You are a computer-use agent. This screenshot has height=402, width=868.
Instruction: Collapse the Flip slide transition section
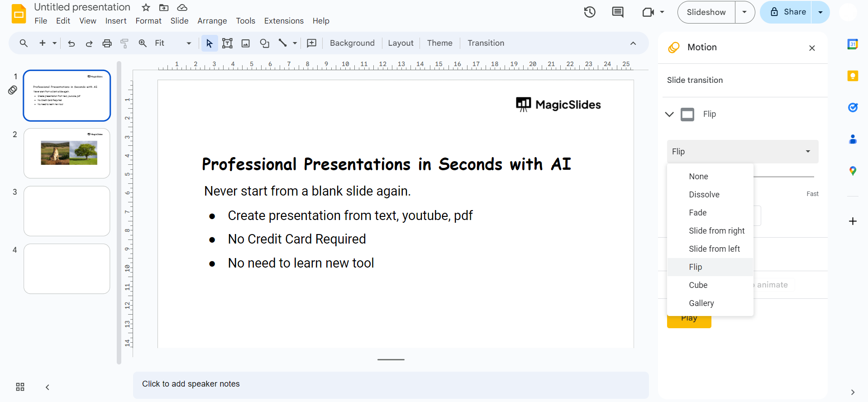pos(669,114)
